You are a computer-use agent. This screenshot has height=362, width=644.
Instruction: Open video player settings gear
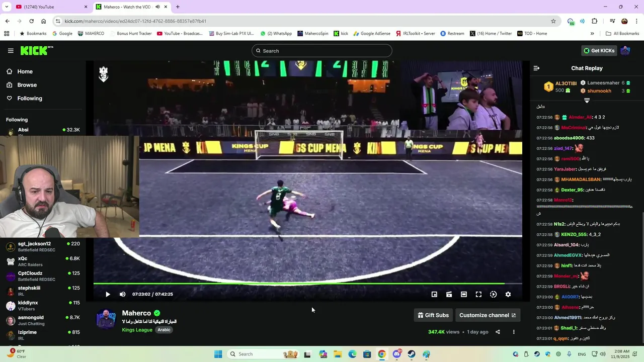508,294
